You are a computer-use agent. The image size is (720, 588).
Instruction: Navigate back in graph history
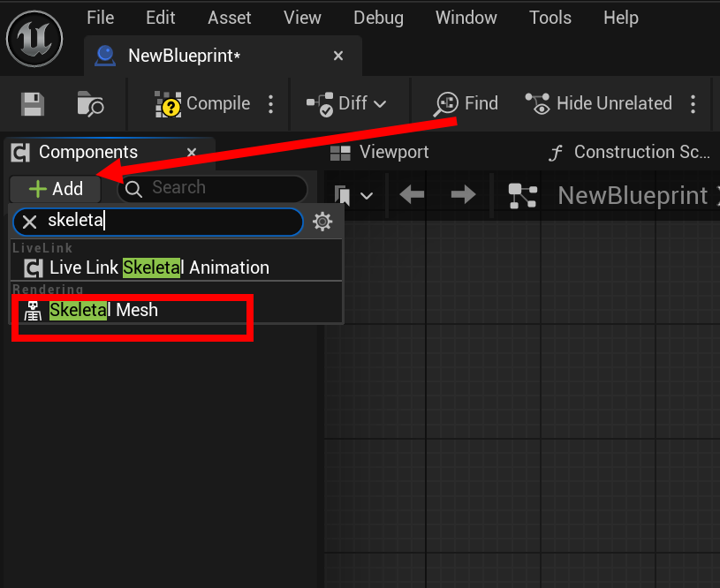click(x=412, y=194)
